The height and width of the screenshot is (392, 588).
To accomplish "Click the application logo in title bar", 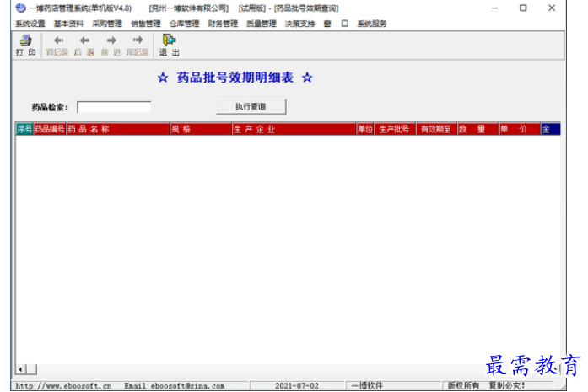I will point(21,8).
